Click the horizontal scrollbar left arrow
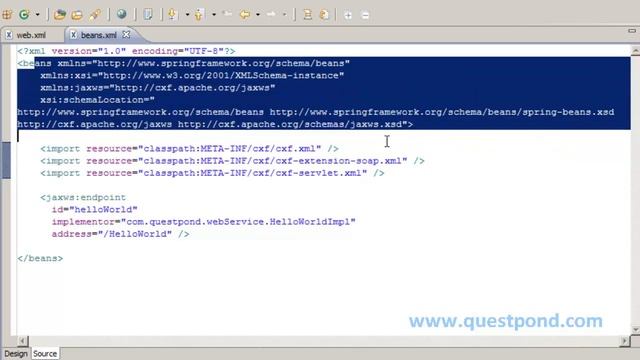 (x=23, y=340)
